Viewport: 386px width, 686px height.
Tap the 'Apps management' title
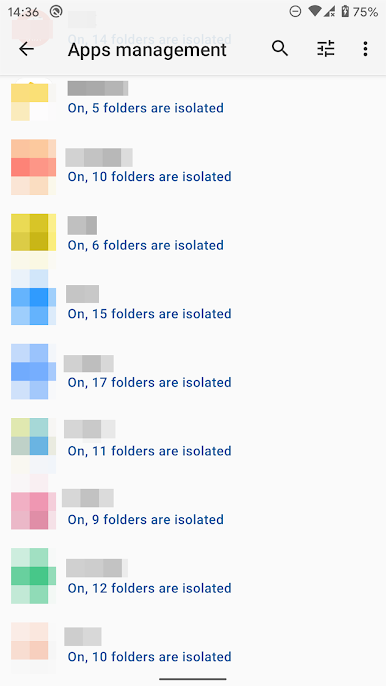(x=147, y=49)
